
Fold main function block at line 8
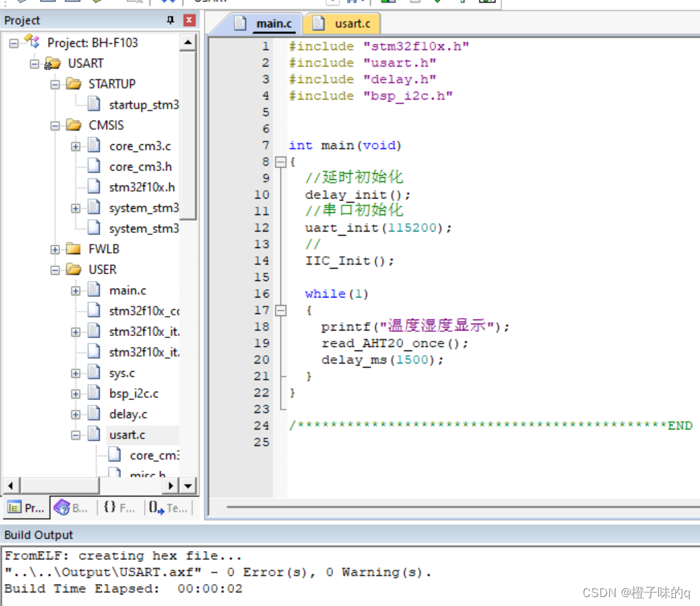pyautogui.click(x=280, y=161)
